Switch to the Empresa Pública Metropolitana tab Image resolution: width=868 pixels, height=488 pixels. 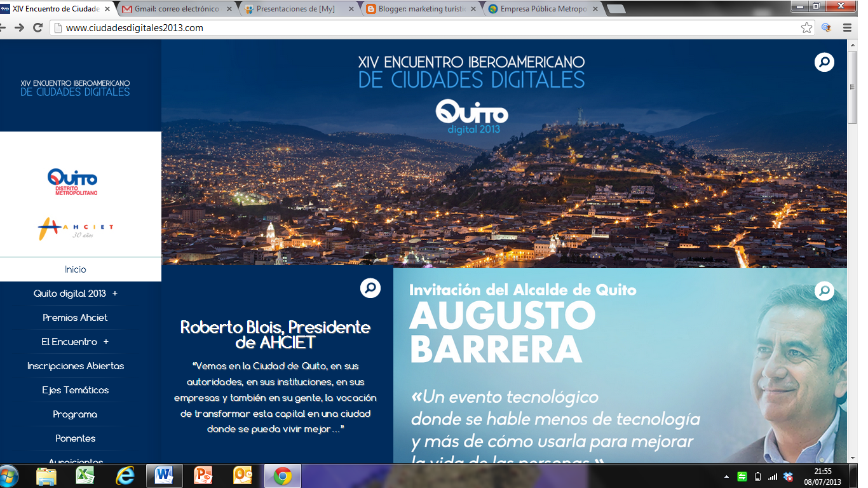coord(542,9)
